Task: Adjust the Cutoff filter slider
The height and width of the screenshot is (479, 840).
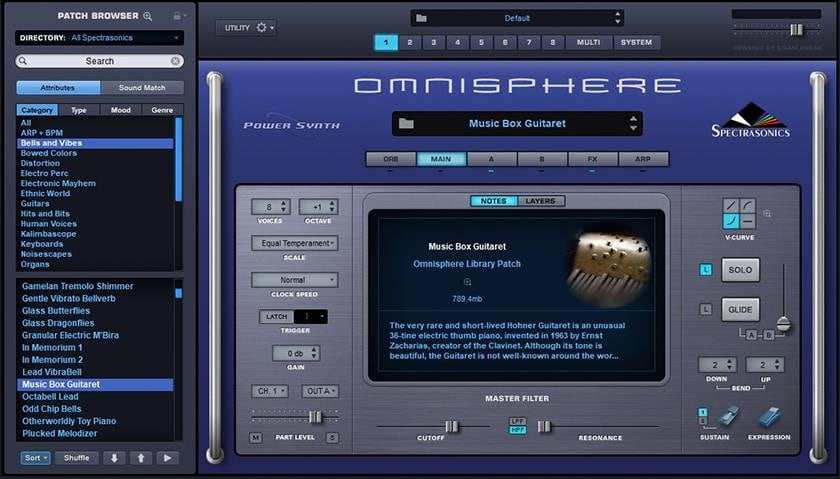Action: click(x=452, y=426)
